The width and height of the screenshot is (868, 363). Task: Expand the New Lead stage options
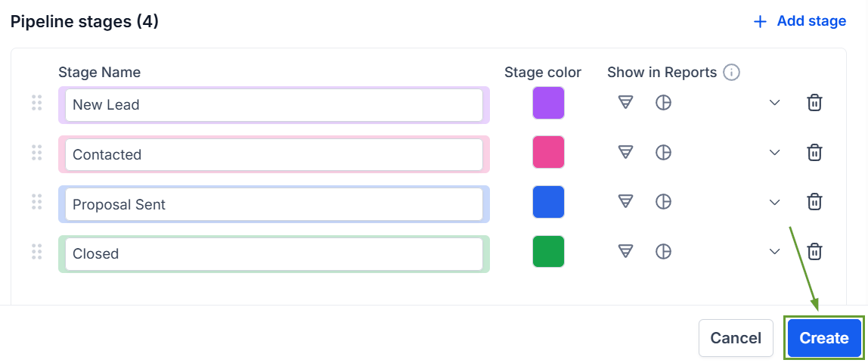pyautogui.click(x=774, y=103)
